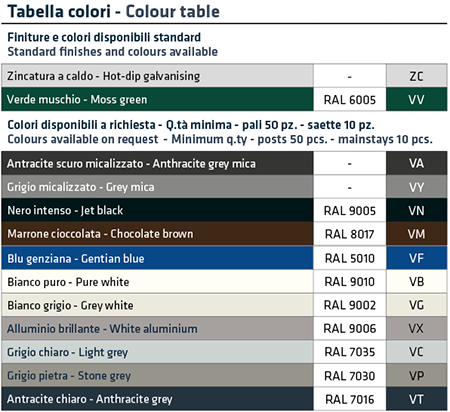Screen dimensions: 450x412
Task: Select the Jet black VN swatch
Action: [416, 210]
